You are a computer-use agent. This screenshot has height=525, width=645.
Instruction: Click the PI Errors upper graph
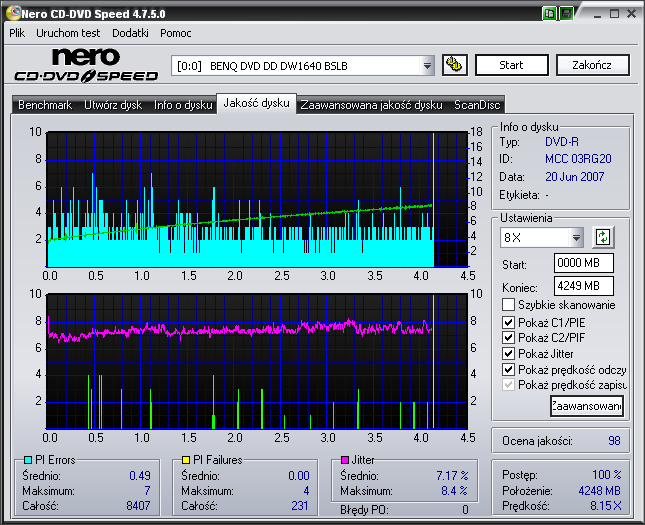tap(257, 200)
